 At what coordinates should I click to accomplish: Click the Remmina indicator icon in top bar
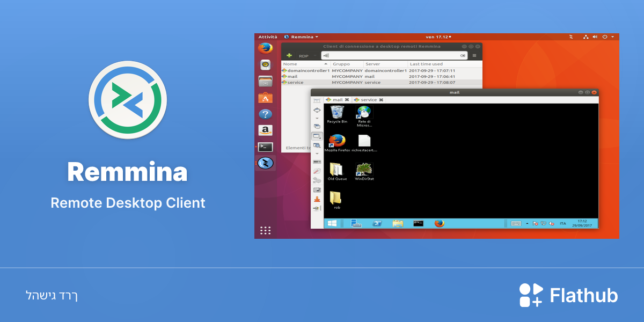point(571,36)
